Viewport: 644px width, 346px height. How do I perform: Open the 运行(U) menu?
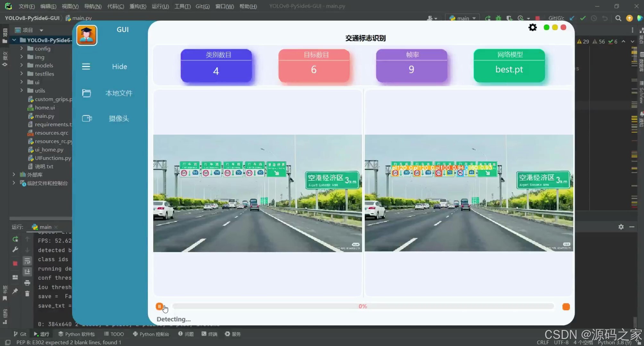coord(160,6)
